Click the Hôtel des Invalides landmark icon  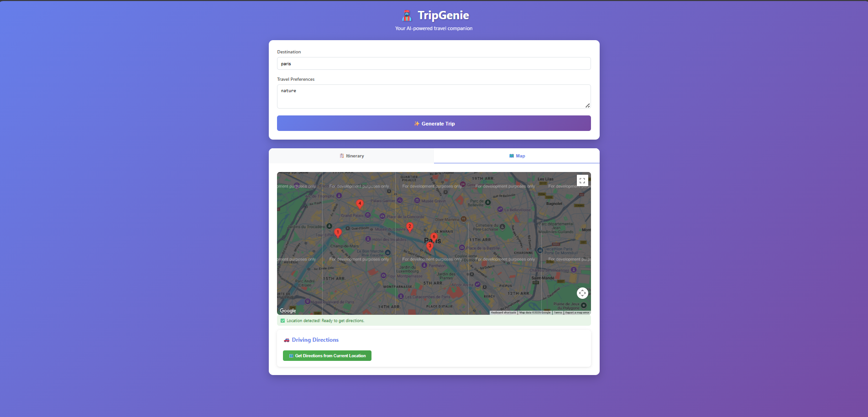click(368, 239)
